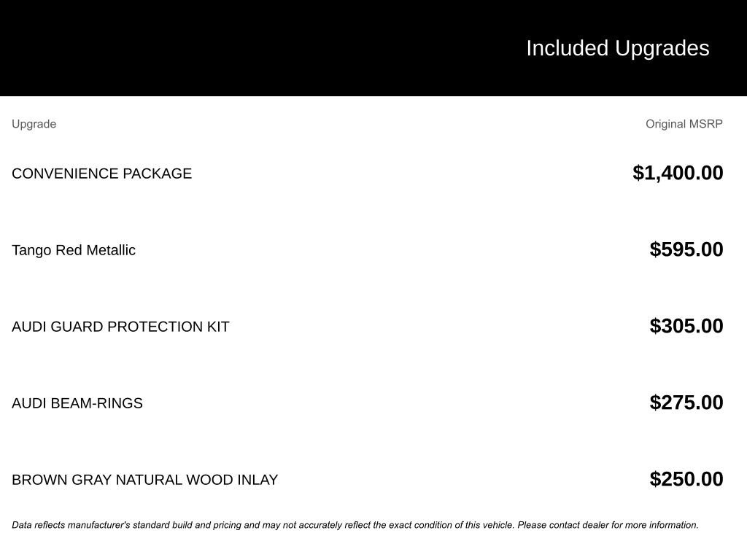747x560 pixels.
Task: Select the Upgrade column header
Action: 34,124
